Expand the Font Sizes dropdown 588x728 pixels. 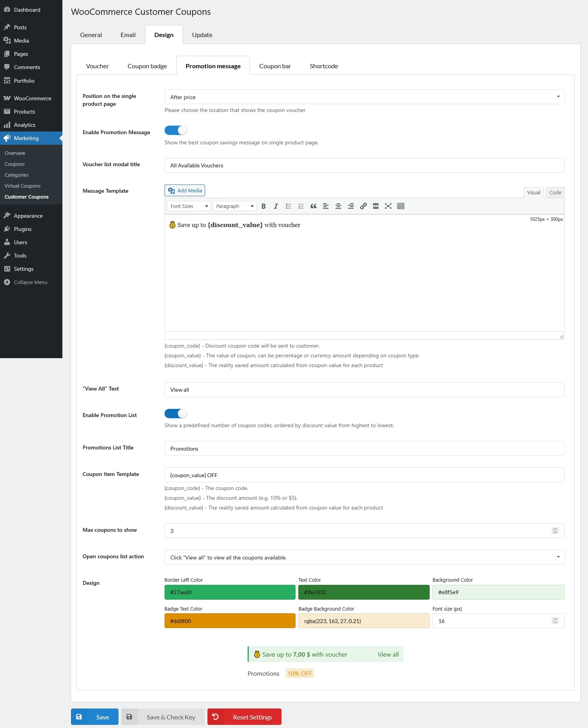(x=189, y=206)
